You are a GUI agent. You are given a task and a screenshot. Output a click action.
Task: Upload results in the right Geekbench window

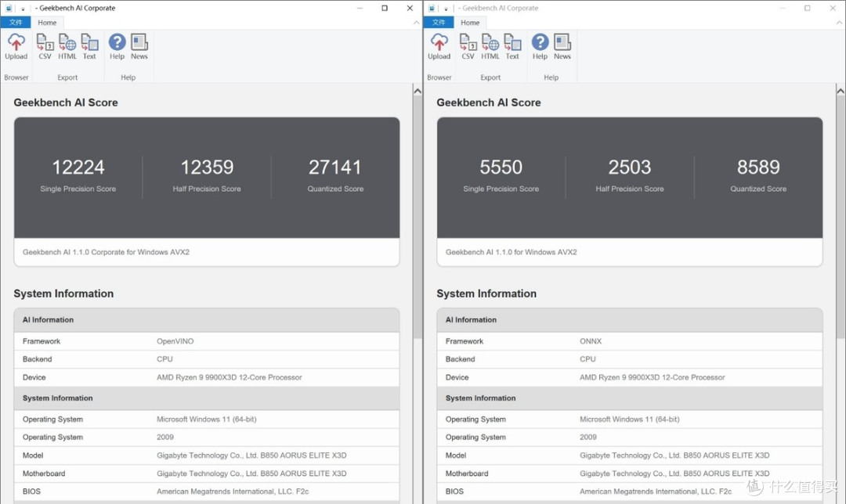pos(439,46)
